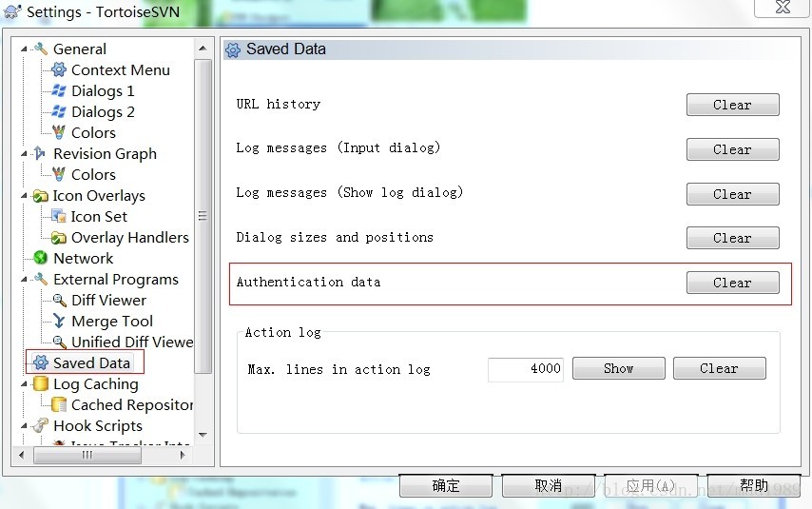The height and width of the screenshot is (509, 812).
Task: Click the tree horizontal scrollbar thumb
Action: (87, 455)
